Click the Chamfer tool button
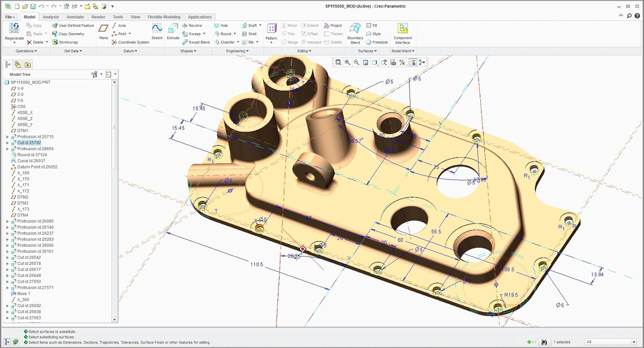The width and height of the screenshot is (644, 348). (x=224, y=42)
